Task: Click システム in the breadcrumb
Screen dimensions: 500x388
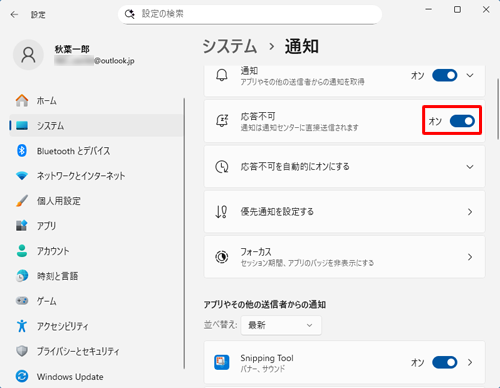Action: [x=230, y=46]
